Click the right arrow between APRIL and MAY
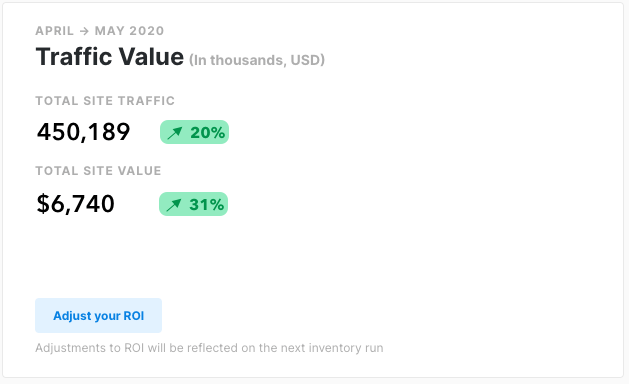This screenshot has width=629, height=384. click(84, 31)
